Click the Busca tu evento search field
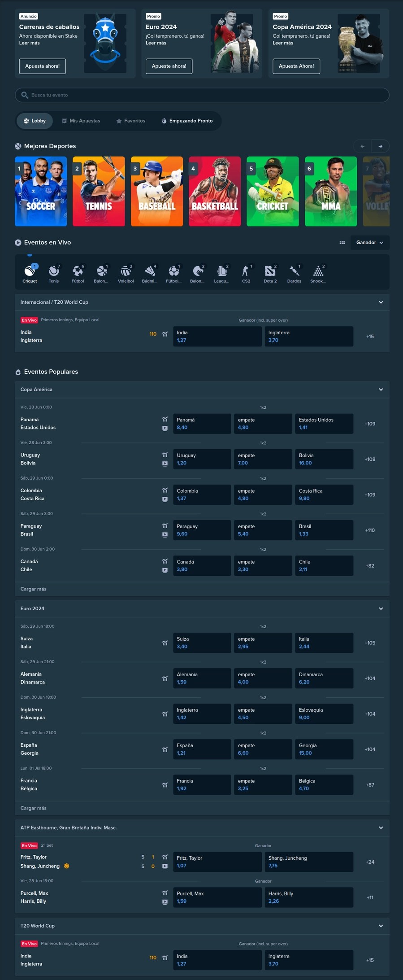This screenshot has width=403, height=980. pos(202,95)
